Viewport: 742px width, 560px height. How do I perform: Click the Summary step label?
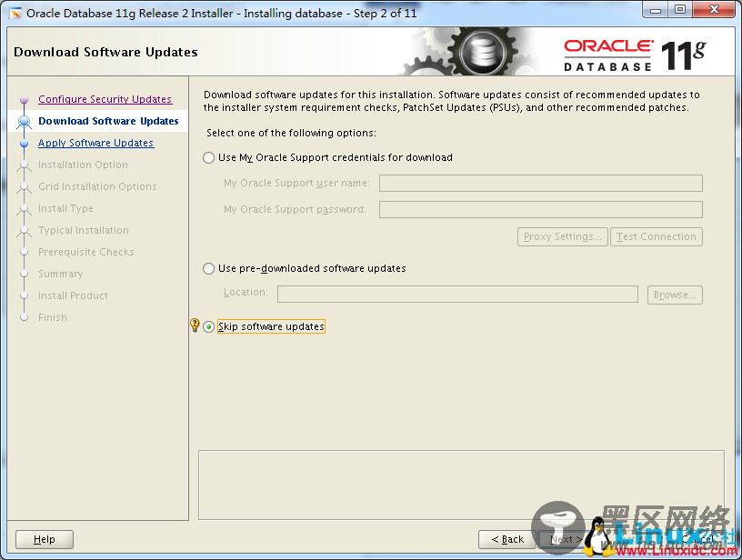[61, 274]
